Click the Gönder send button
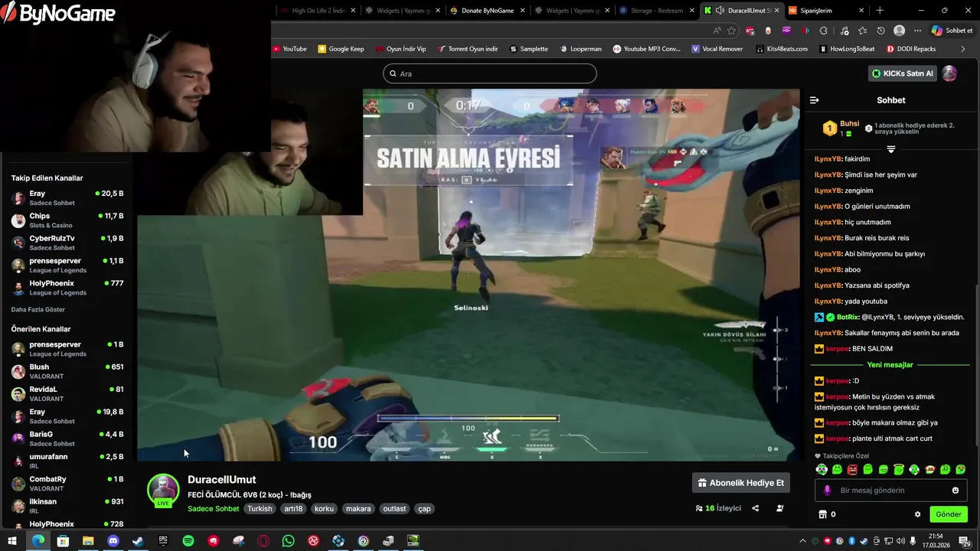The height and width of the screenshot is (551, 980). (x=949, y=514)
